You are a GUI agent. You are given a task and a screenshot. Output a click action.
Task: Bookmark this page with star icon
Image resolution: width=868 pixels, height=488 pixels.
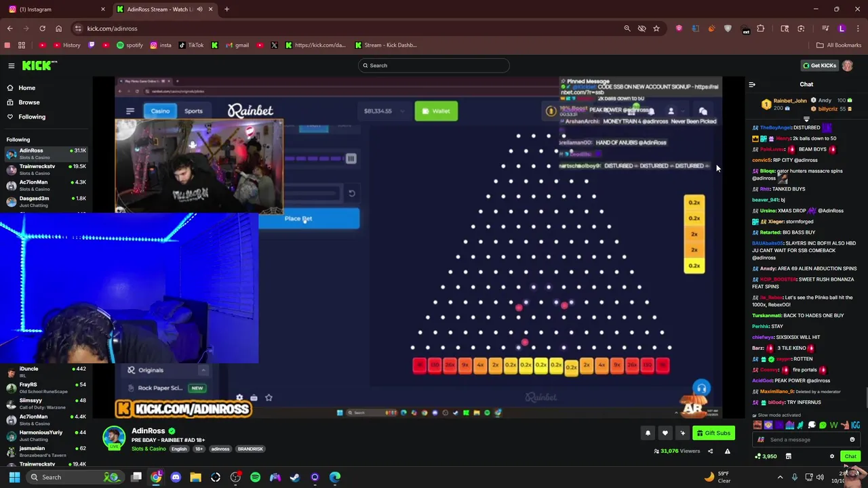click(x=656, y=28)
